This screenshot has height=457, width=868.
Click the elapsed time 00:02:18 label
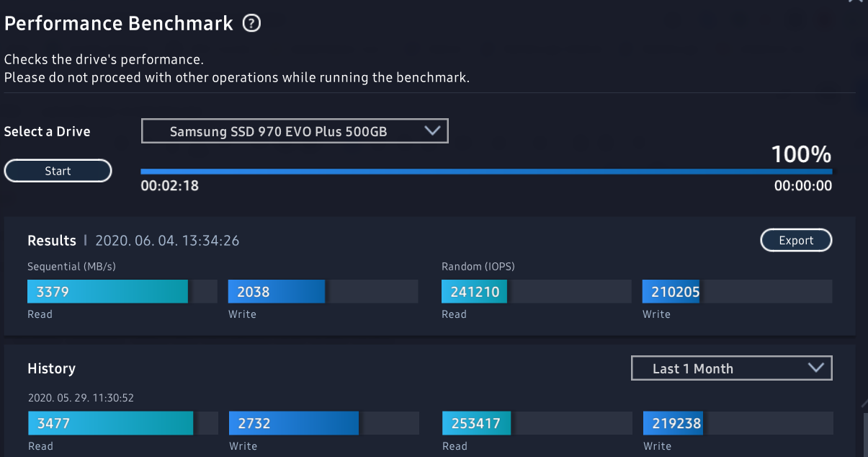169,186
